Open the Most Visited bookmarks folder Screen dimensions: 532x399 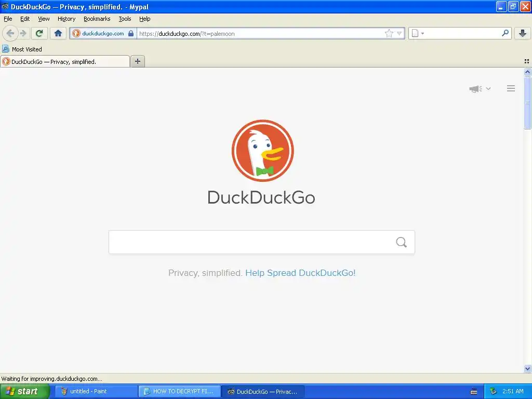click(22, 49)
